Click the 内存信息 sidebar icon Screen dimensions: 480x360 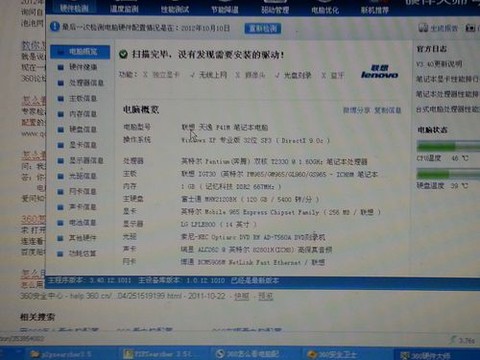[60, 114]
